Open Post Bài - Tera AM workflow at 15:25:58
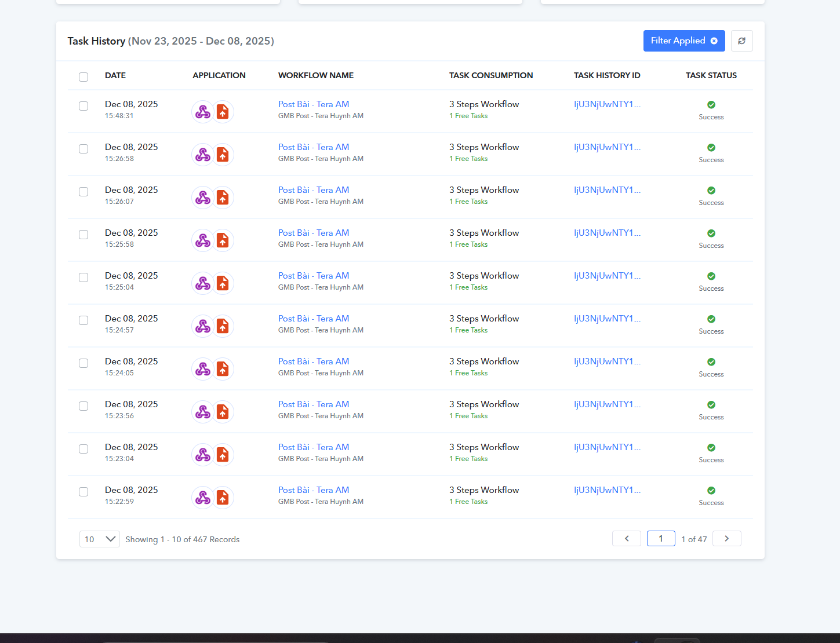This screenshot has width=840, height=643. coord(314,233)
